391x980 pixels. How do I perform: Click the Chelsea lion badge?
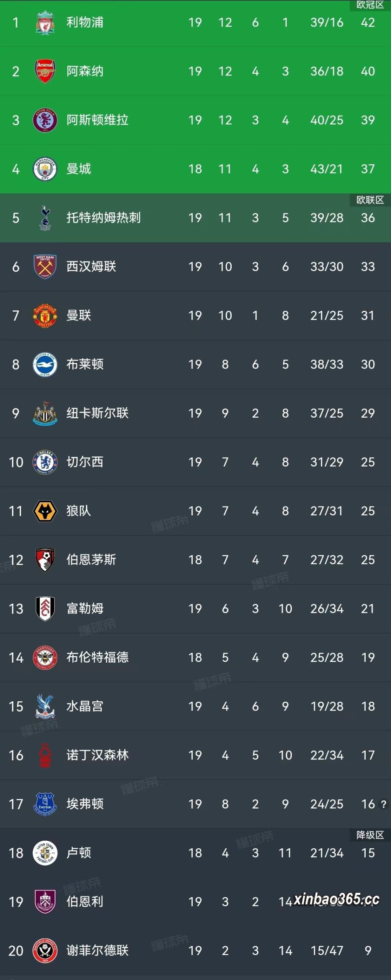[45, 462]
